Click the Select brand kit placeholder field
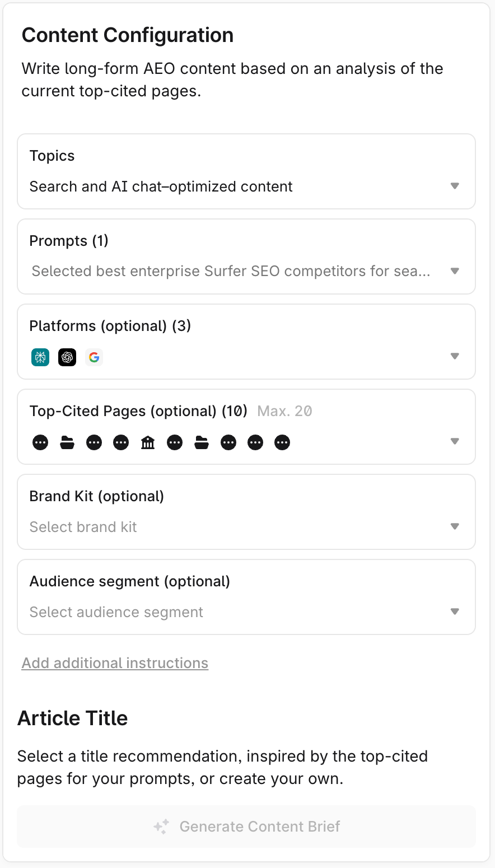 83,527
